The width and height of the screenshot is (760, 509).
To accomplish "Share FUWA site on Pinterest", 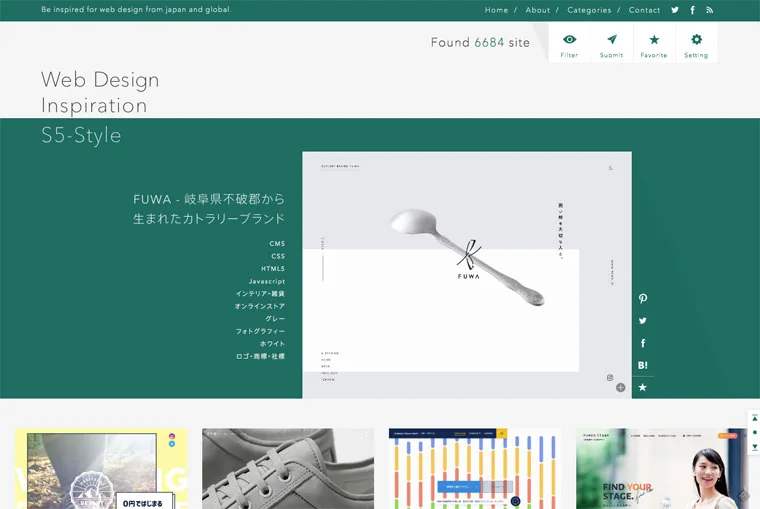I will coord(643,299).
